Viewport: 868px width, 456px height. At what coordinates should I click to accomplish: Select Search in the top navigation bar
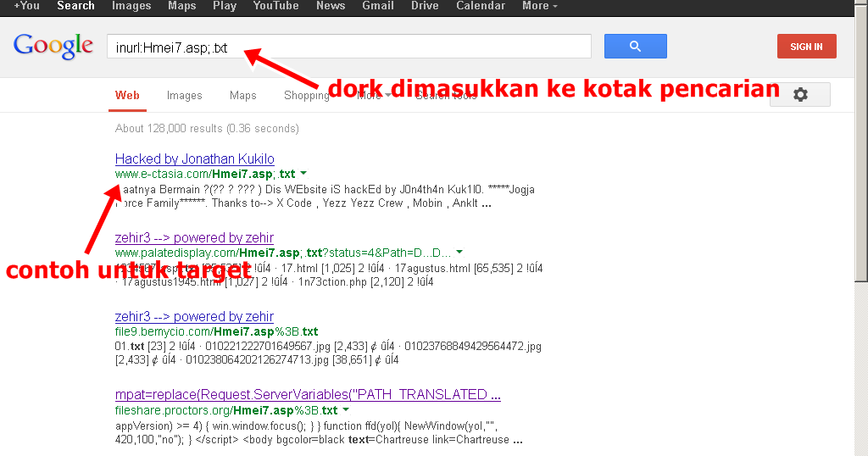click(x=75, y=6)
